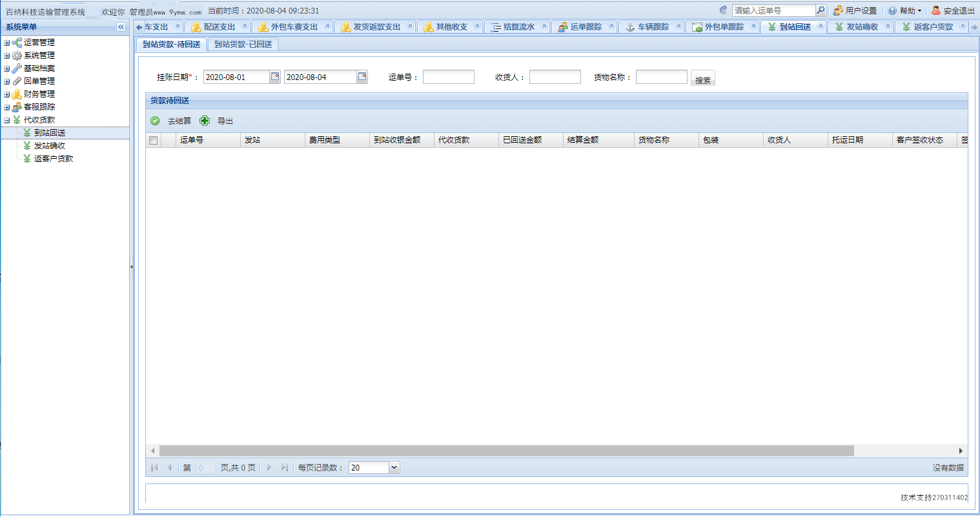Go to the previous page of results
The width and height of the screenshot is (980, 517).
point(169,467)
